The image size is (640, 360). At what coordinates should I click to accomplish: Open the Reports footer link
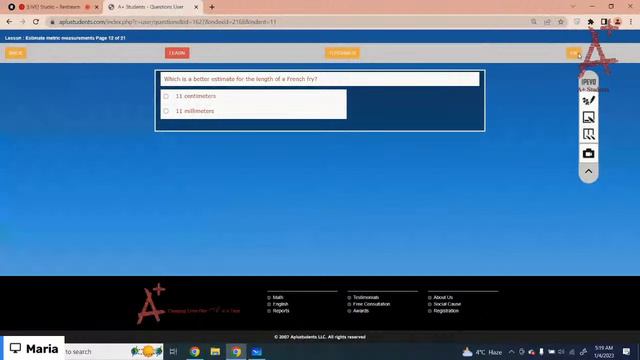tap(281, 311)
